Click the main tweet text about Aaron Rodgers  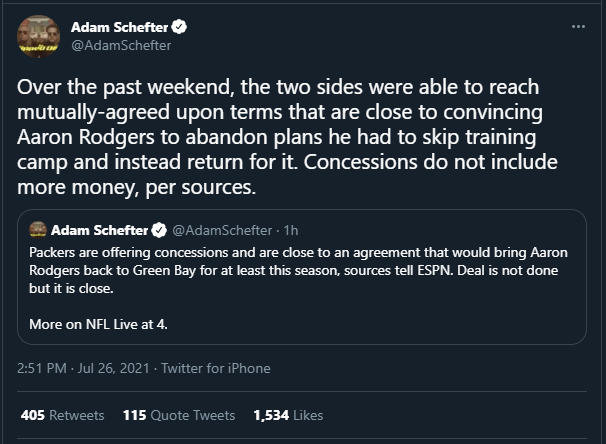[300, 134]
